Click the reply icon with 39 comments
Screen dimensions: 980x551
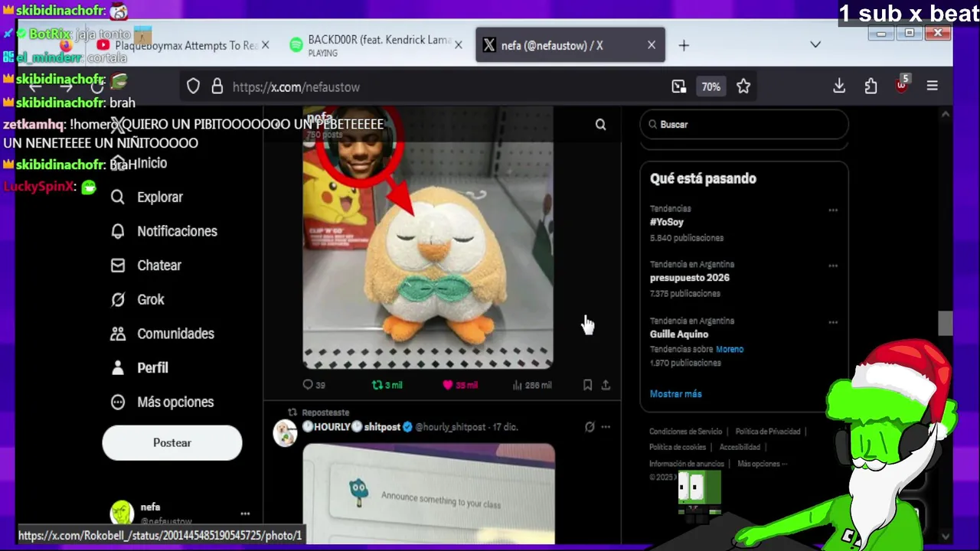tap(308, 385)
